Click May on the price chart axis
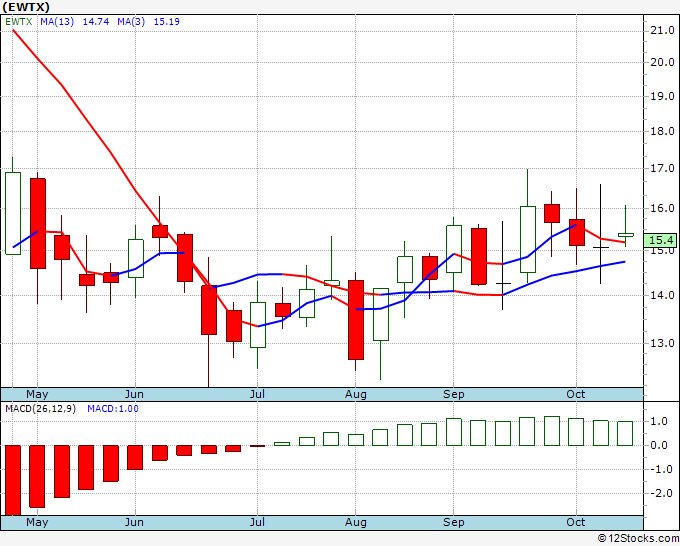 37,394
